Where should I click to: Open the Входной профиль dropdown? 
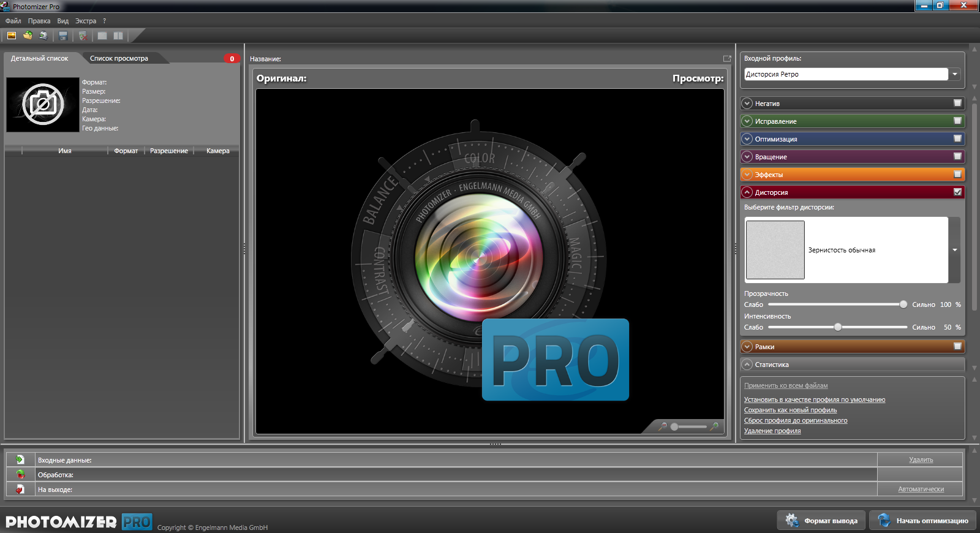pyautogui.click(x=954, y=74)
